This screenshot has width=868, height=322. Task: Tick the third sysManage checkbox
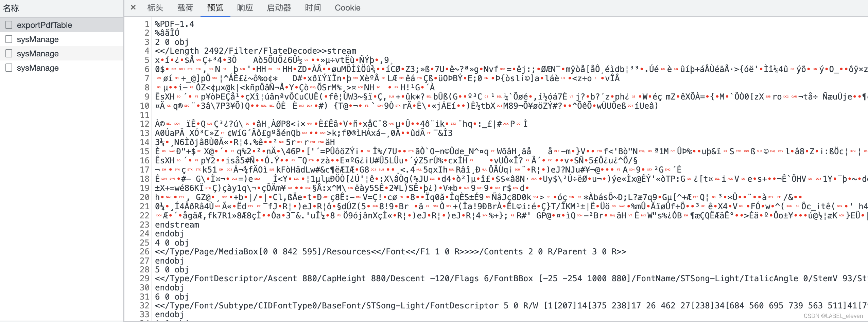point(9,68)
